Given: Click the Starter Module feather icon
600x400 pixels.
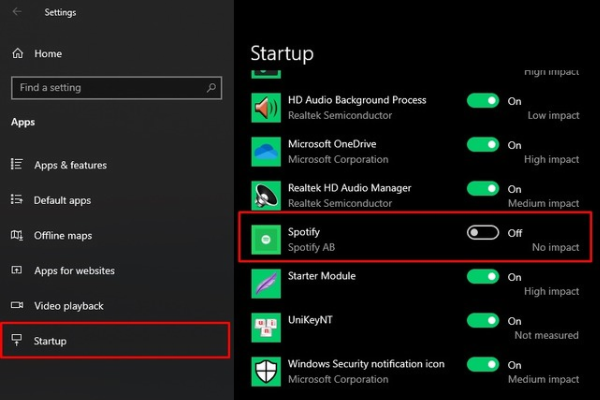Looking at the screenshot, I should [x=266, y=284].
